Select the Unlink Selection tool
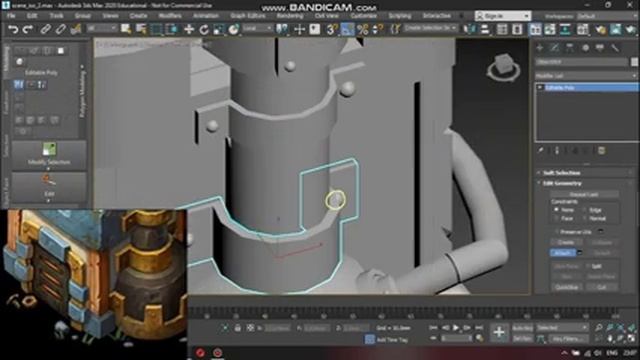This screenshot has width=640, height=360. pos(60,29)
